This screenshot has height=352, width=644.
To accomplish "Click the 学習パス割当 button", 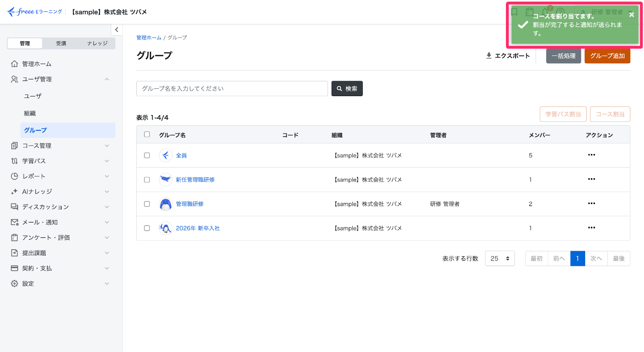I will [563, 114].
